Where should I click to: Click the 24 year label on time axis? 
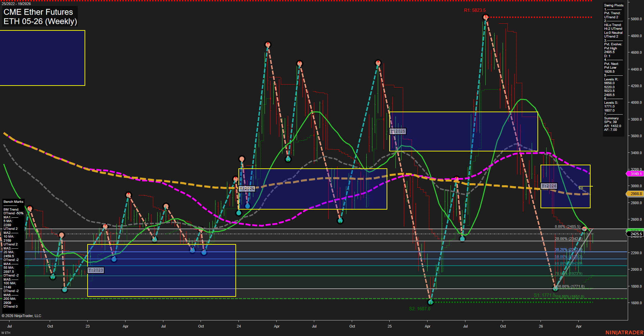point(239,326)
